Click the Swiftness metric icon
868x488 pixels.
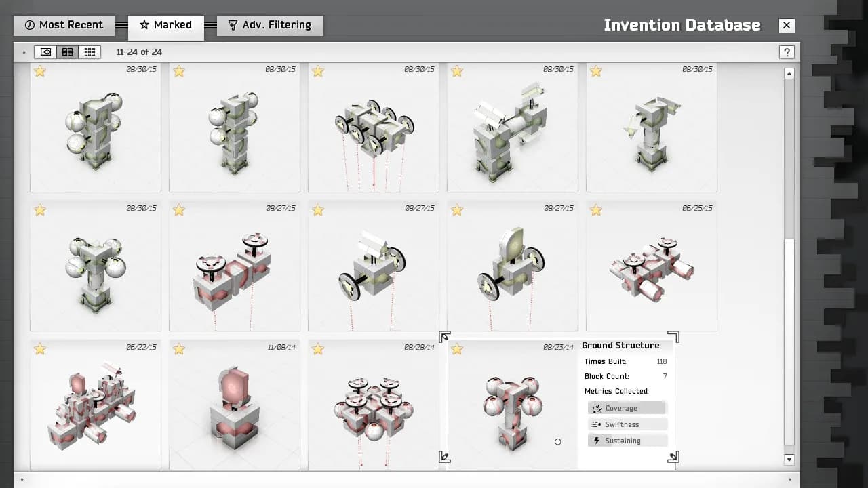point(595,424)
